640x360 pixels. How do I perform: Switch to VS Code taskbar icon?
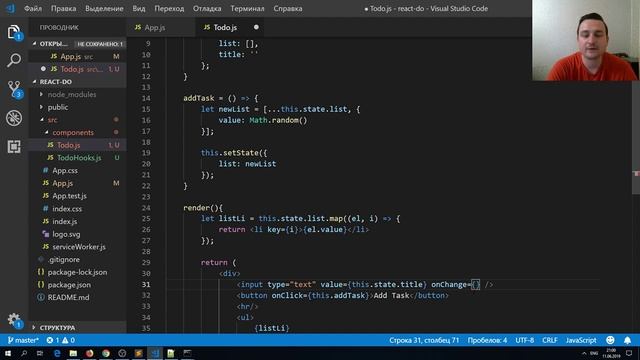click(155, 353)
